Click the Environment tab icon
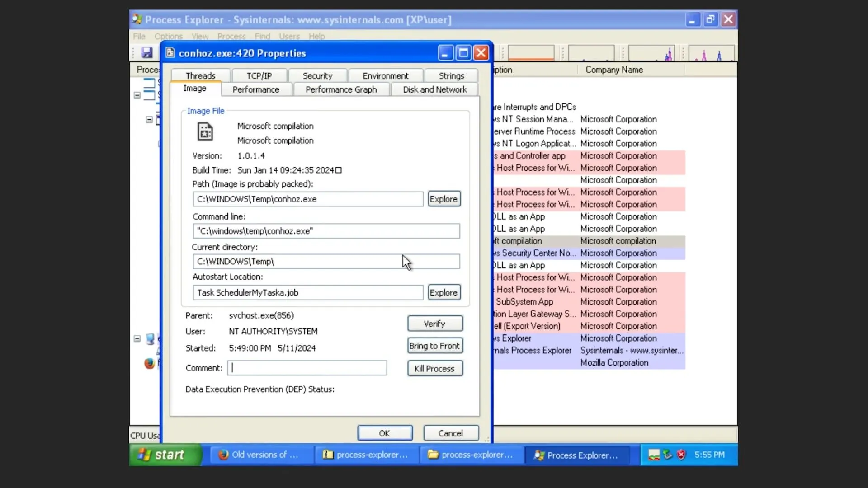Screen dimensions: 868x488 click(386, 75)
